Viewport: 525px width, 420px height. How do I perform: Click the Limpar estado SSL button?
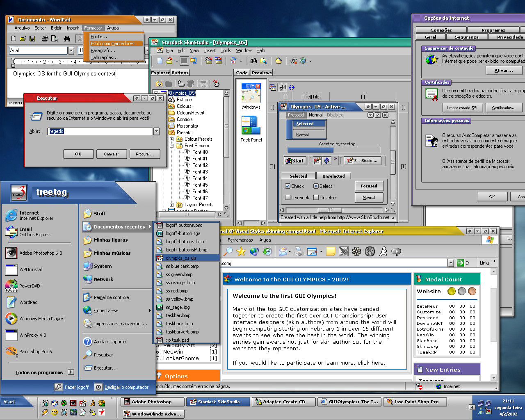pos(462,107)
